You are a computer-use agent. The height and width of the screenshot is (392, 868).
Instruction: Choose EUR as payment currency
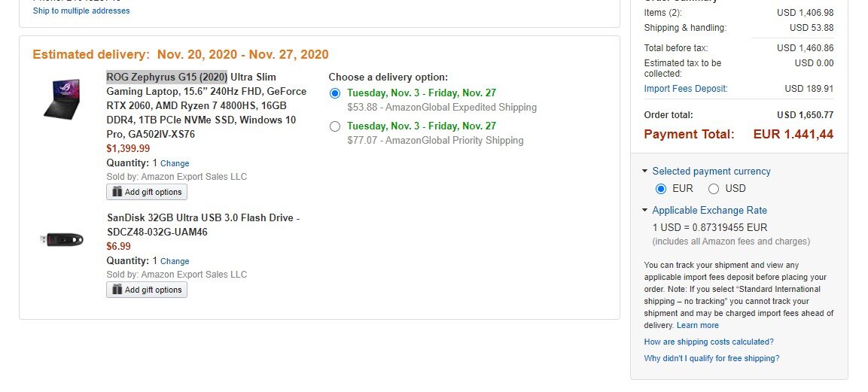(x=660, y=189)
